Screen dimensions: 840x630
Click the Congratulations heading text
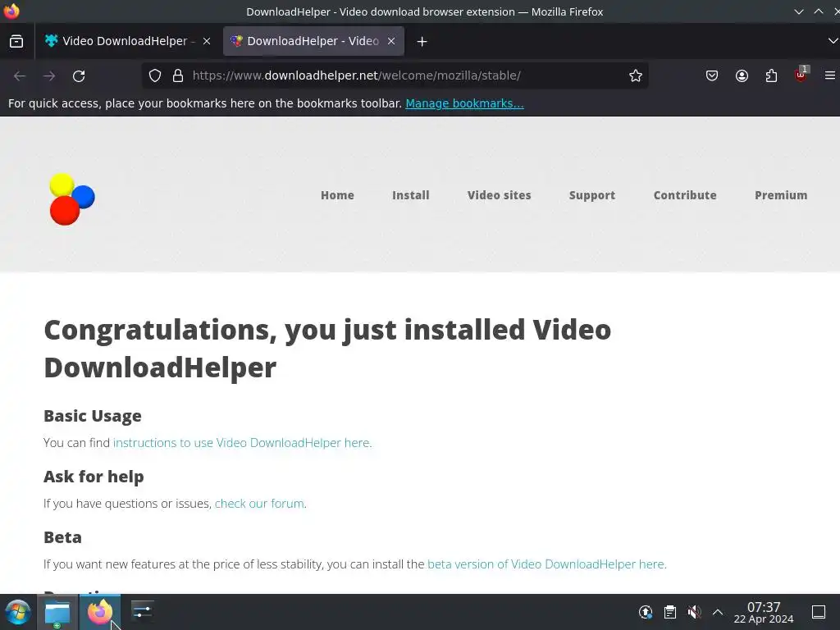327,348
